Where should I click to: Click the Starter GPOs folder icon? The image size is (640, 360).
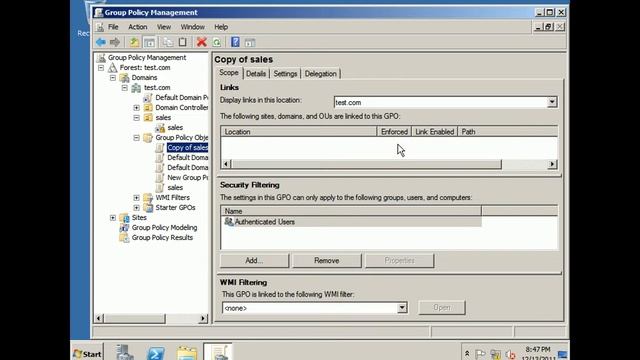(x=148, y=208)
